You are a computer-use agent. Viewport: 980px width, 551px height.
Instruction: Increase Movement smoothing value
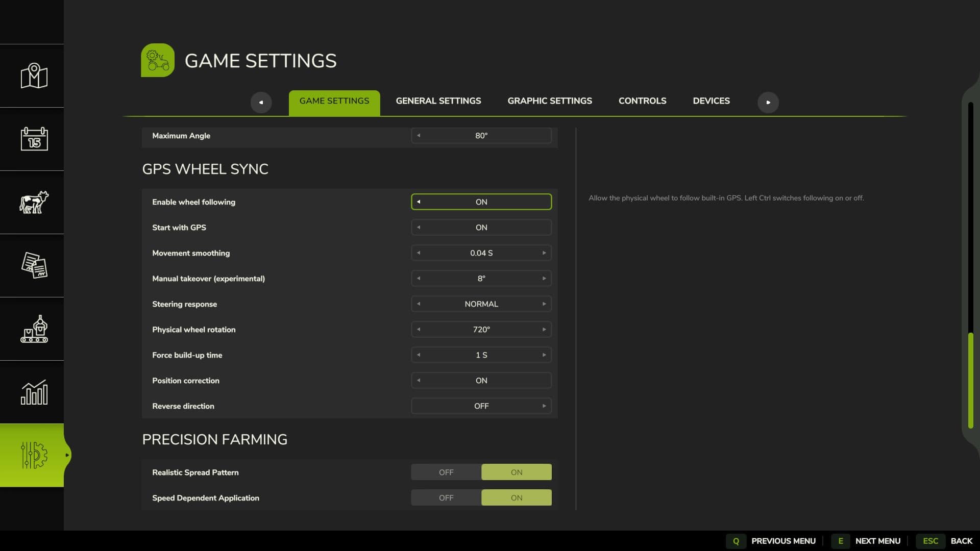coord(544,253)
